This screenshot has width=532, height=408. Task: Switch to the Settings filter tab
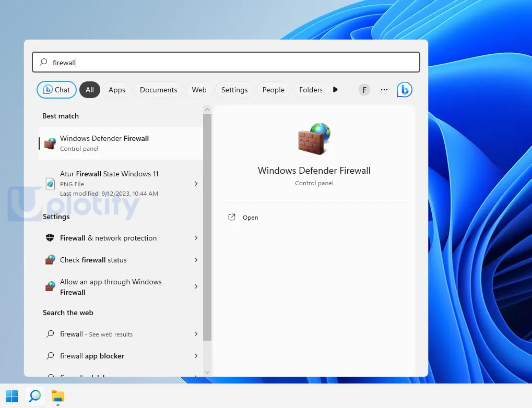234,90
